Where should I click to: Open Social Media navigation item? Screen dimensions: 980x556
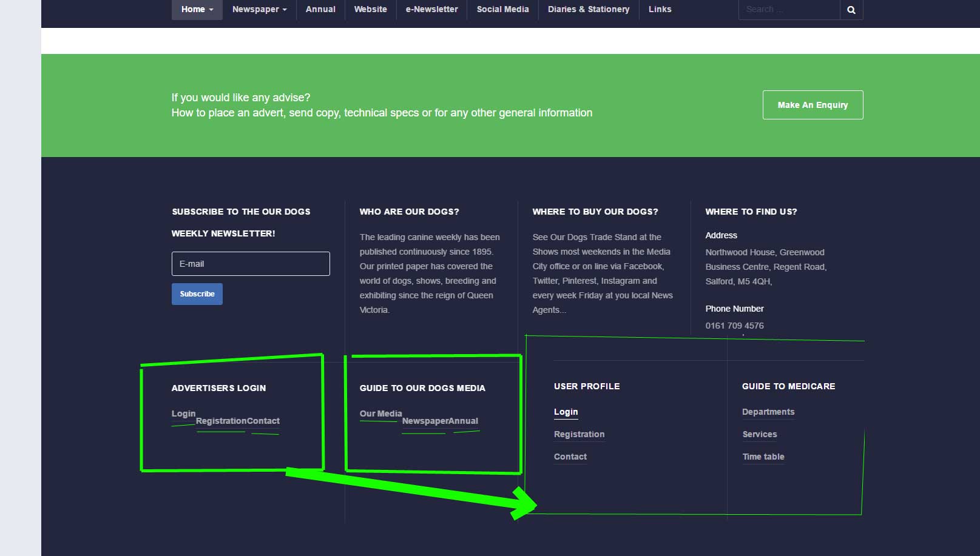click(502, 9)
